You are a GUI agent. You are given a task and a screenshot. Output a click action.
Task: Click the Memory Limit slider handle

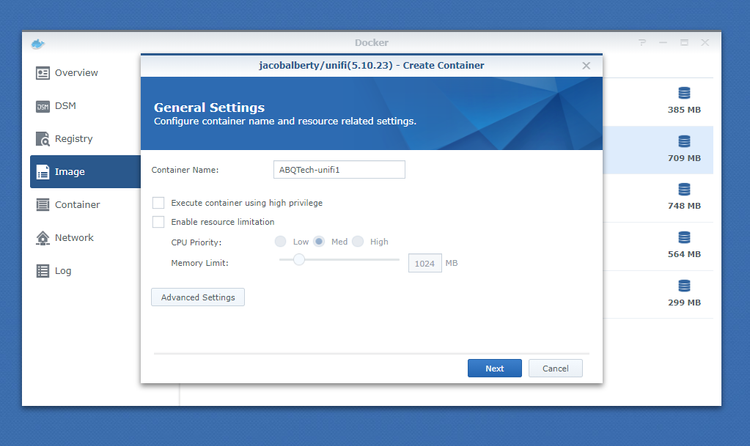point(299,260)
